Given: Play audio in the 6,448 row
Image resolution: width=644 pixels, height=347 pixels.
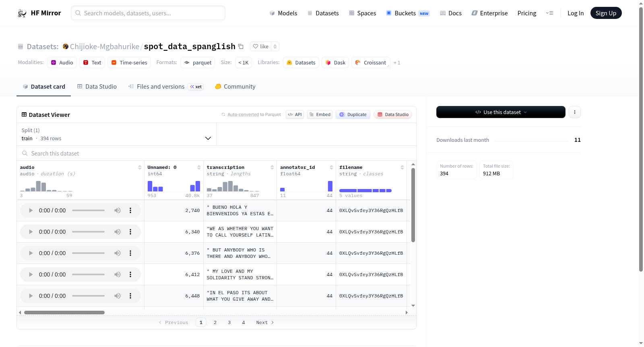Looking at the screenshot, I should pos(31,296).
